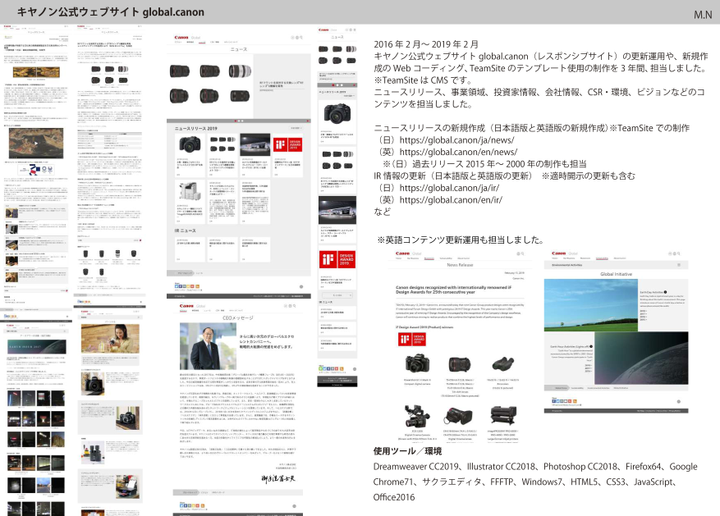Click the ニュースリリース 2019 heading in center screenshot

pos(196,129)
